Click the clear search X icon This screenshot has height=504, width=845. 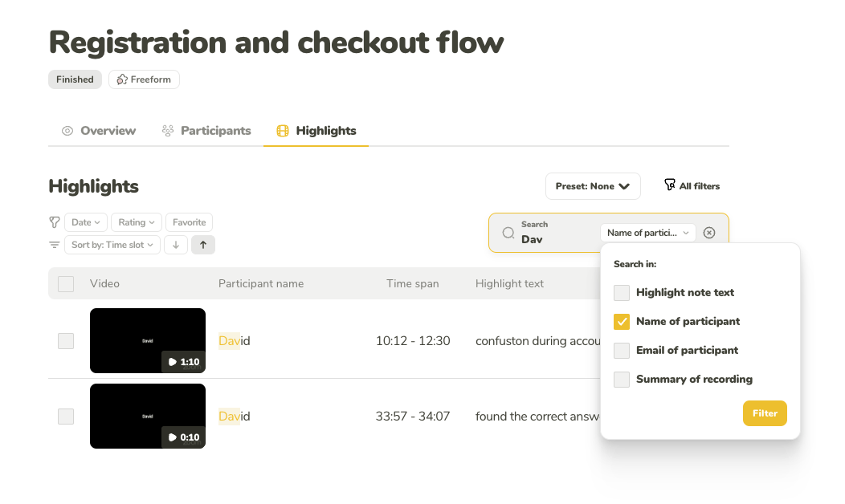(x=708, y=233)
